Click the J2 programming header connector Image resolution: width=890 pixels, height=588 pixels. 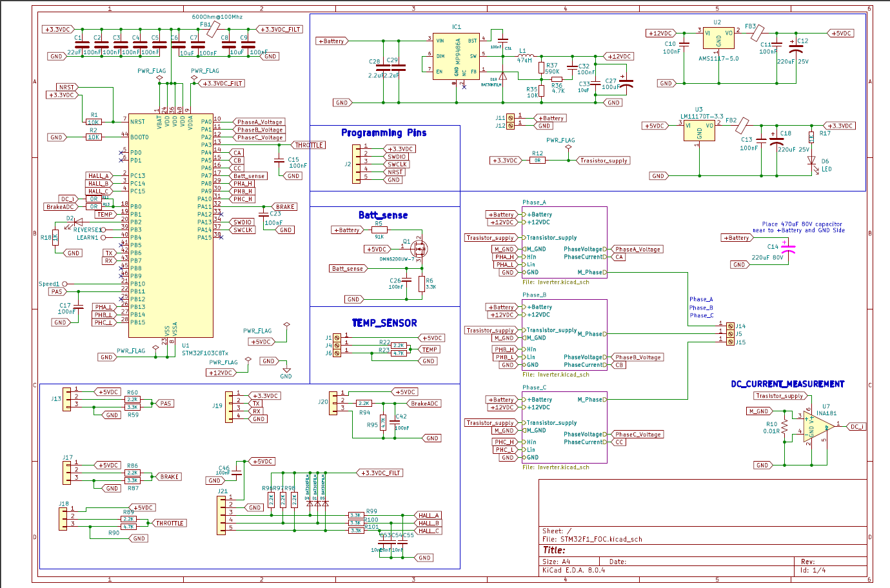(356, 164)
